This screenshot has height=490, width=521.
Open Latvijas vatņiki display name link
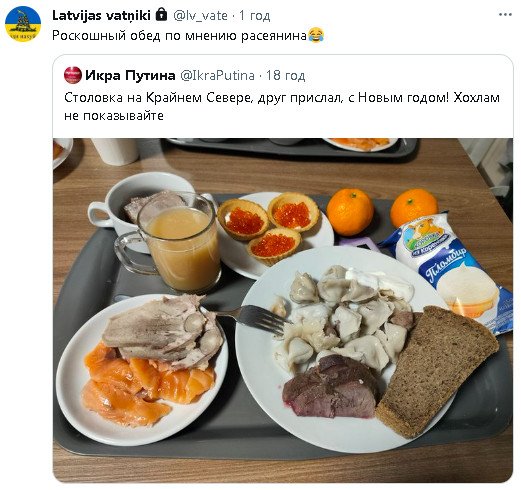pos(101,15)
